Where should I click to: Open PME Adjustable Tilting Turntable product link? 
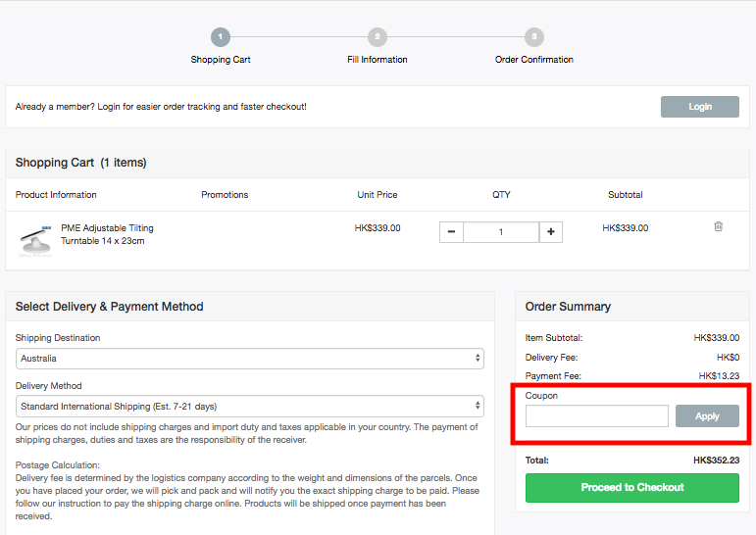[107, 234]
